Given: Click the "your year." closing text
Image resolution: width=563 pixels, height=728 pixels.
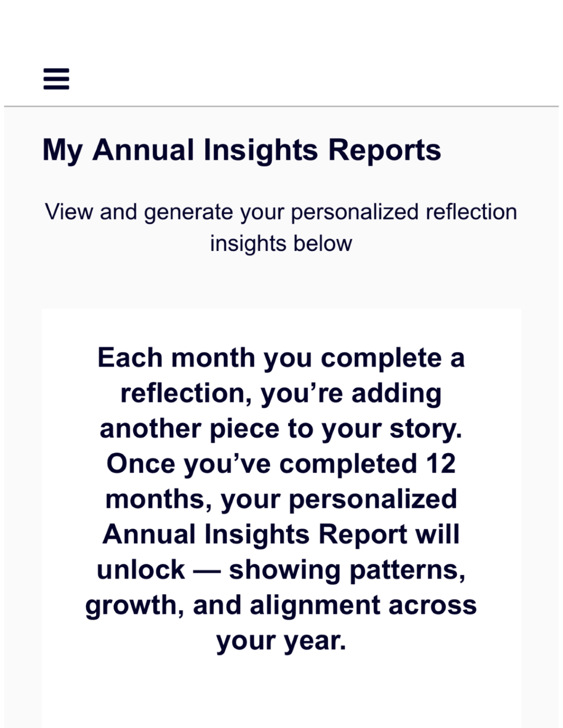Looking at the screenshot, I should (281, 641).
